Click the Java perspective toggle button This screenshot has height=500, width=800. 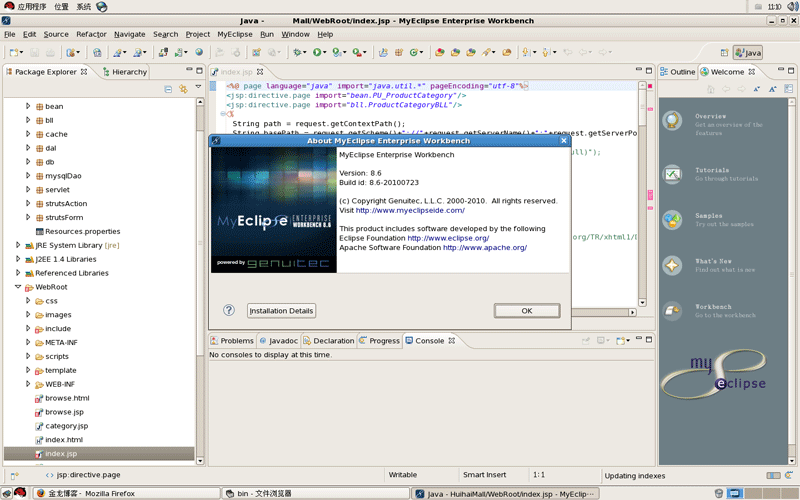point(748,53)
